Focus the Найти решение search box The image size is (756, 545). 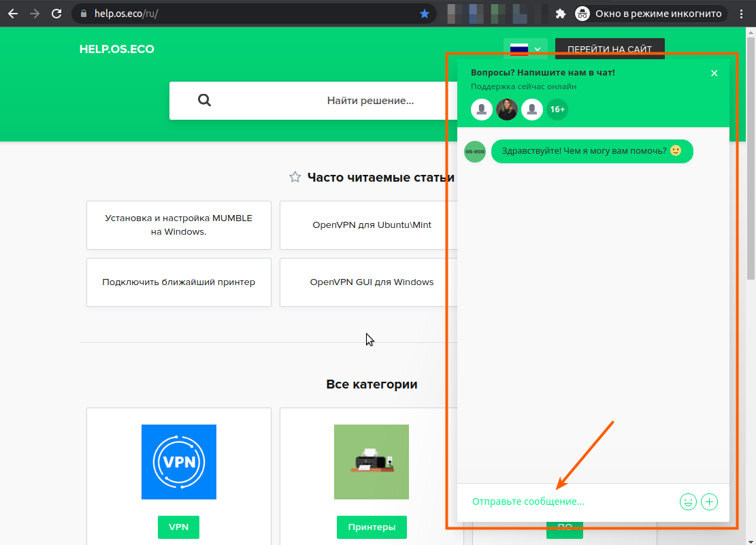[370, 101]
